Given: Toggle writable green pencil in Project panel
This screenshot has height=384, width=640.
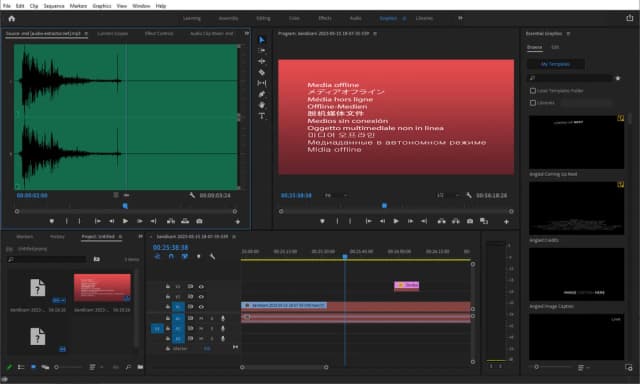Looking at the screenshot, I should (x=10, y=367).
